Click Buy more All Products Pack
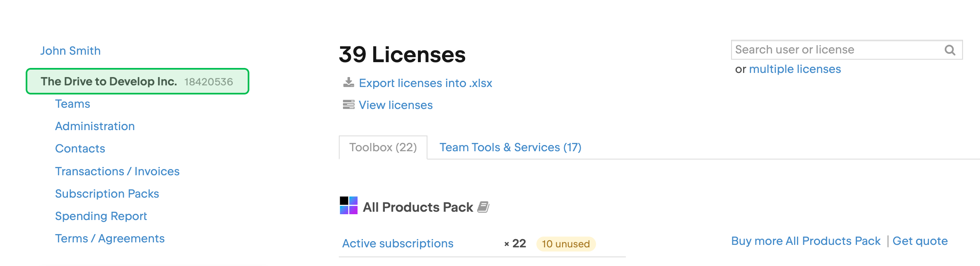The image size is (980, 266). point(806,241)
